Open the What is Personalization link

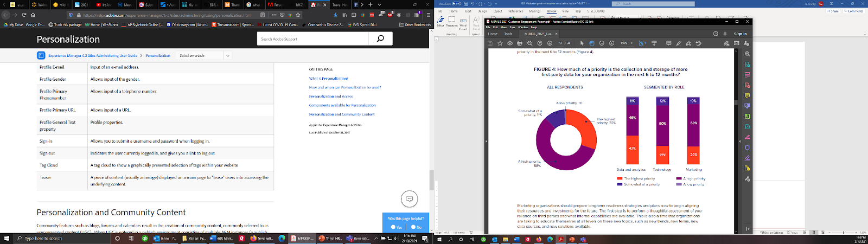pos(329,79)
